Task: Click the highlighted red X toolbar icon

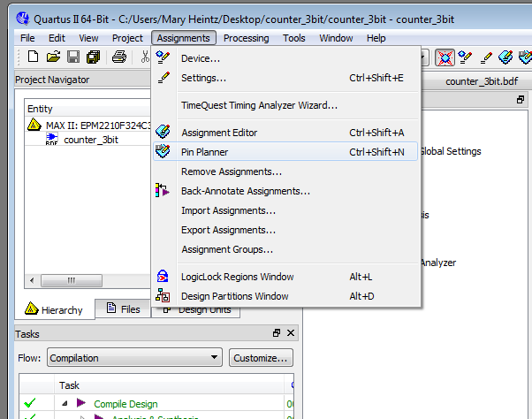Action: coord(445,57)
